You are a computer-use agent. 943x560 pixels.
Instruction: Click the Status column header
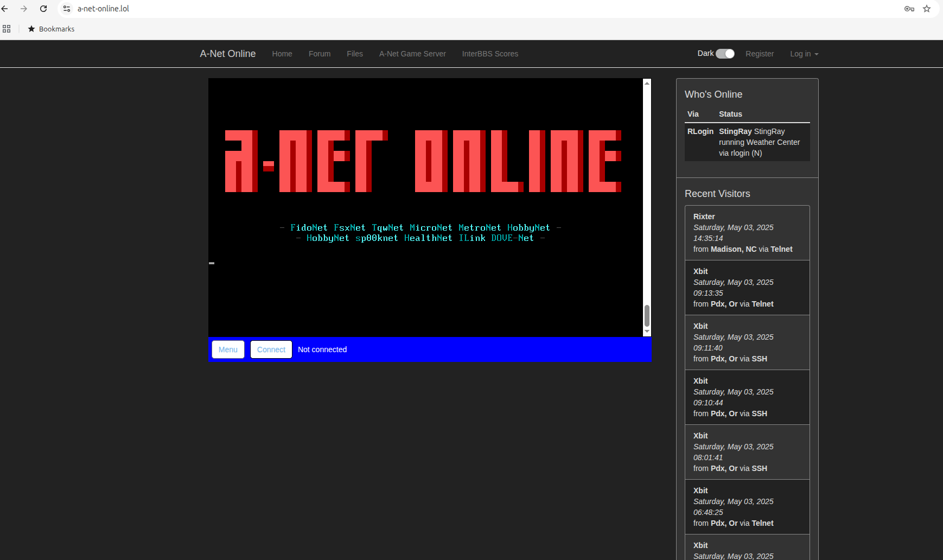[x=730, y=114]
